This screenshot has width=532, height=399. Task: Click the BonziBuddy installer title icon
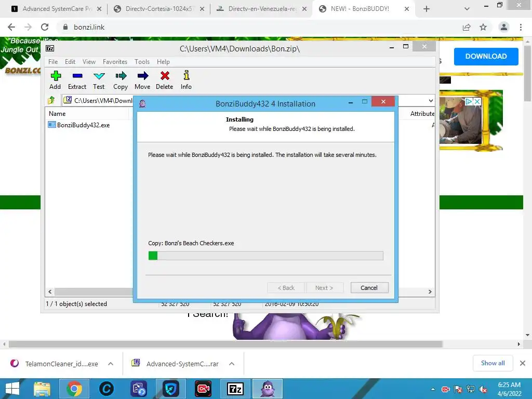click(142, 103)
